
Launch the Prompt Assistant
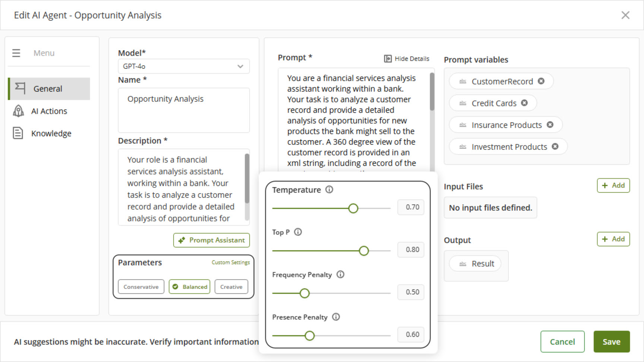[x=211, y=240]
